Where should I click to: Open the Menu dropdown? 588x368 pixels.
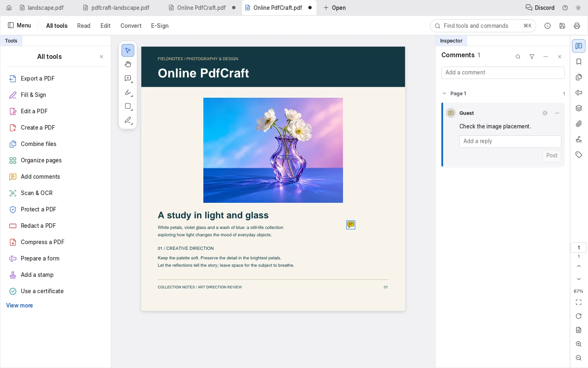(x=20, y=25)
